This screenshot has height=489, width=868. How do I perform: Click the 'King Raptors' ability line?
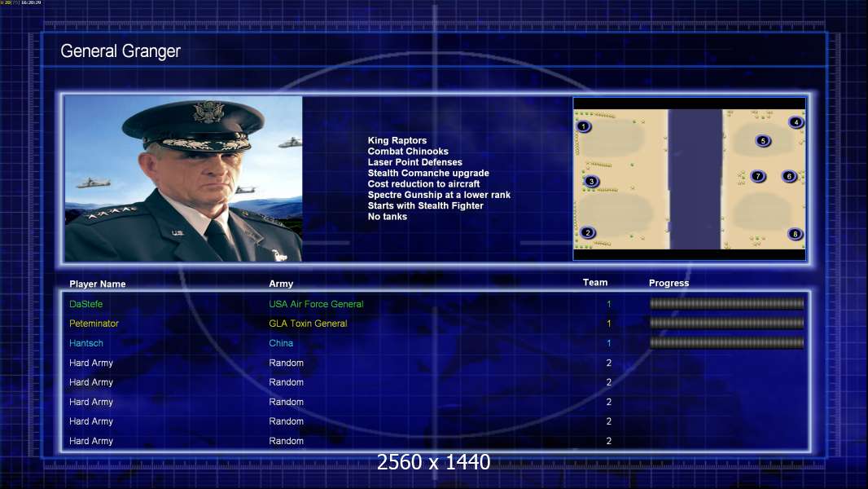click(397, 140)
